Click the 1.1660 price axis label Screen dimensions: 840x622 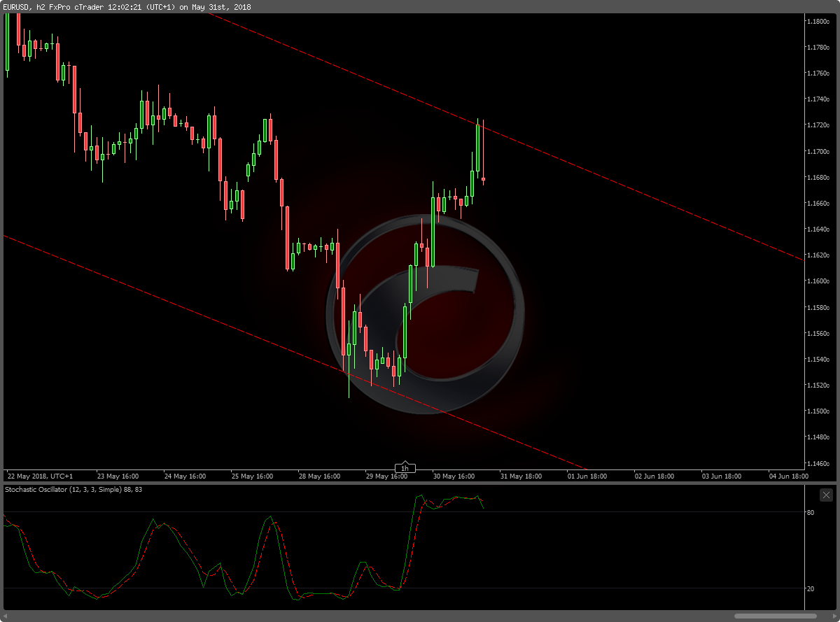(x=818, y=204)
